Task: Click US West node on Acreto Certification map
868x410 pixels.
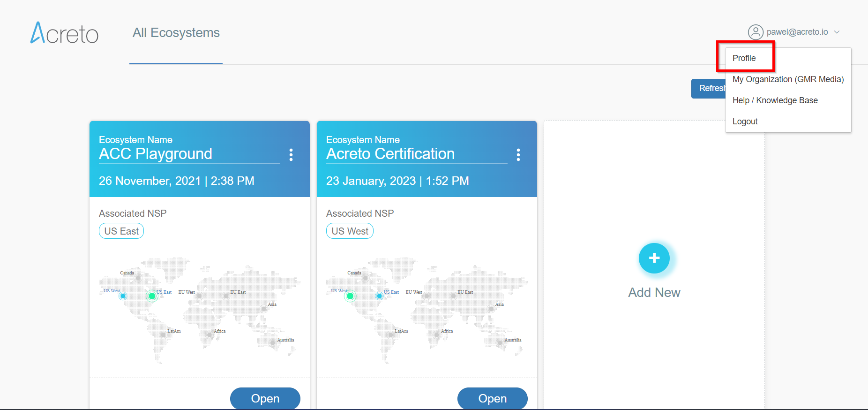Action: [x=350, y=296]
